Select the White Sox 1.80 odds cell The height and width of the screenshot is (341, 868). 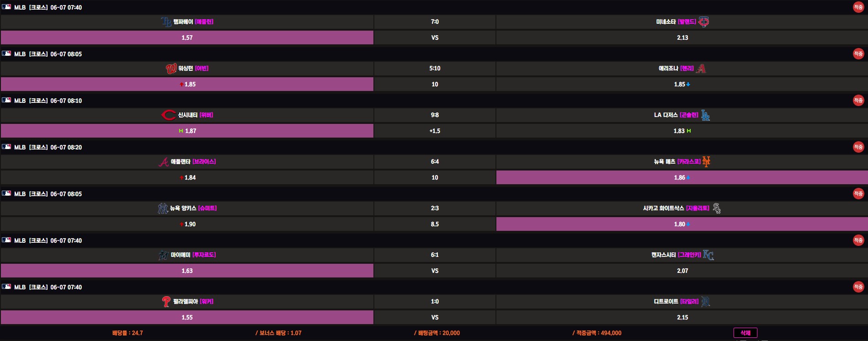point(682,224)
